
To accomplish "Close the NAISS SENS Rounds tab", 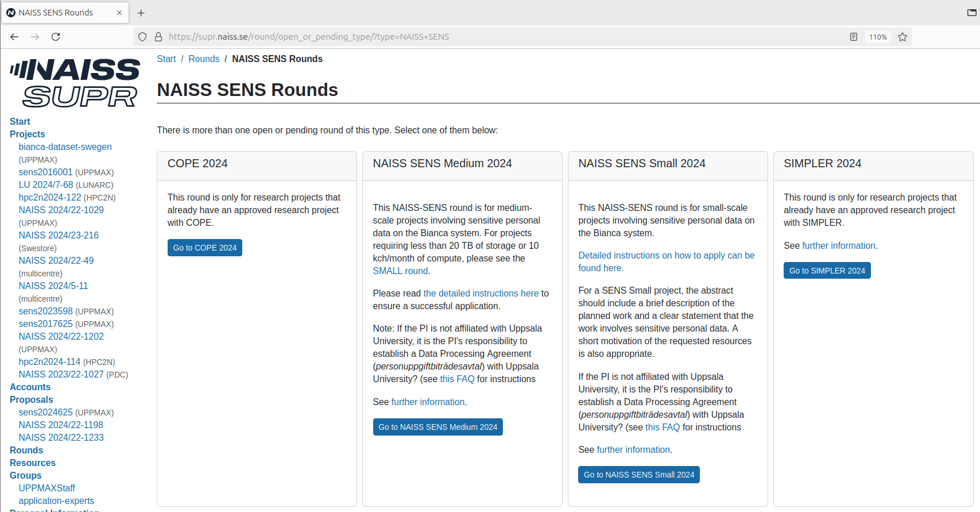I will click(119, 13).
